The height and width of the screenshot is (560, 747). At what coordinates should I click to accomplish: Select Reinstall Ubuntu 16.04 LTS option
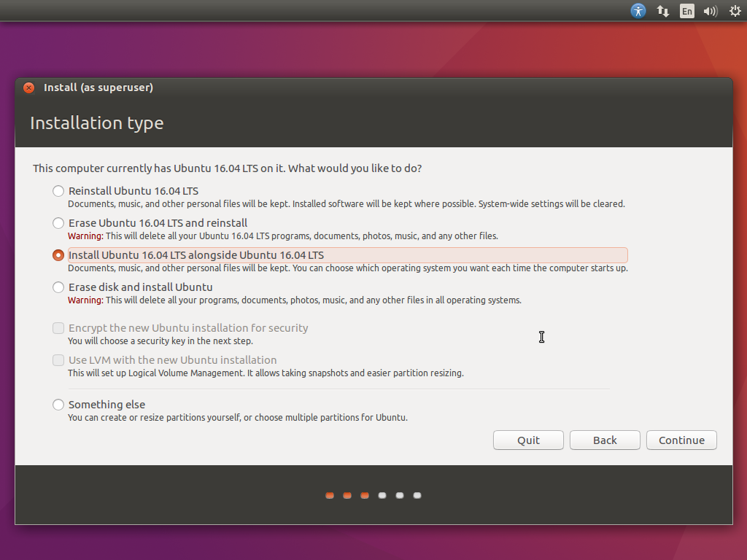[58, 191]
